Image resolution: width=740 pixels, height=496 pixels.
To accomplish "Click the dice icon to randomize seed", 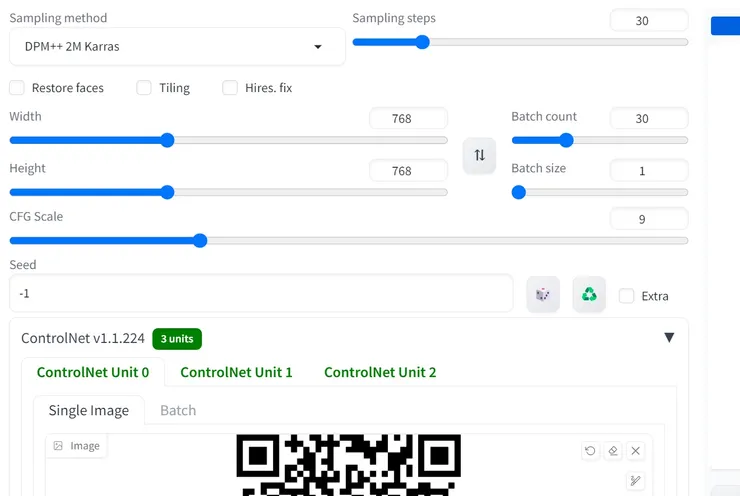I will (x=543, y=294).
